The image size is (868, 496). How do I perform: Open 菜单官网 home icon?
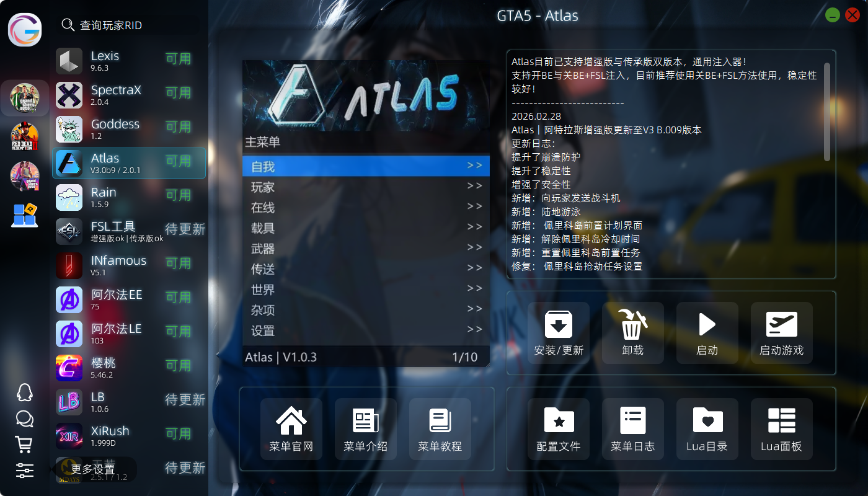coord(291,420)
